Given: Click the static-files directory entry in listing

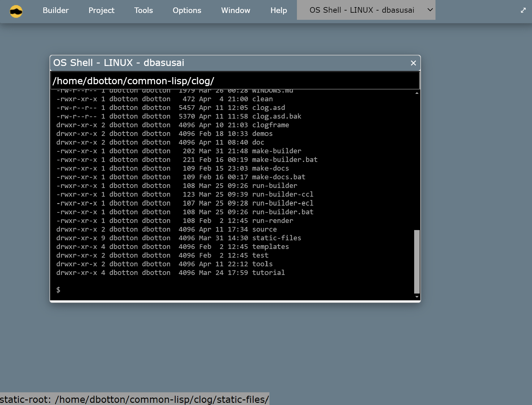Looking at the screenshot, I should (277, 238).
